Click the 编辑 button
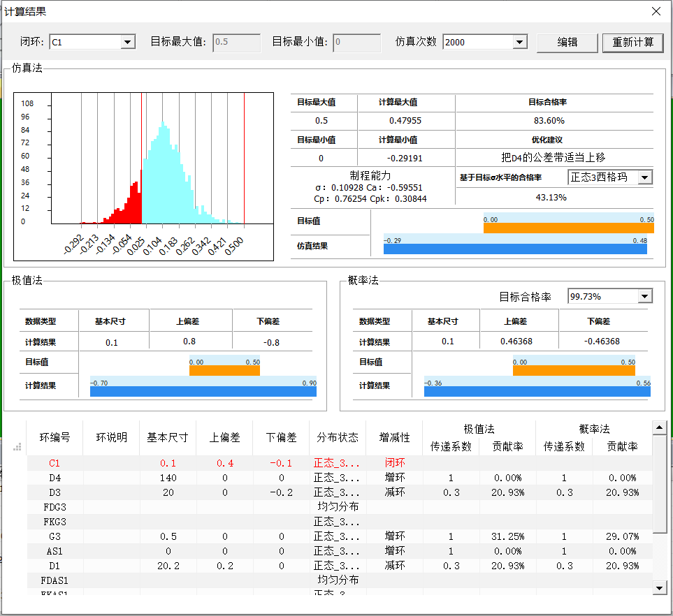The width and height of the screenshot is (673, 616). click(x=567, y=42)
